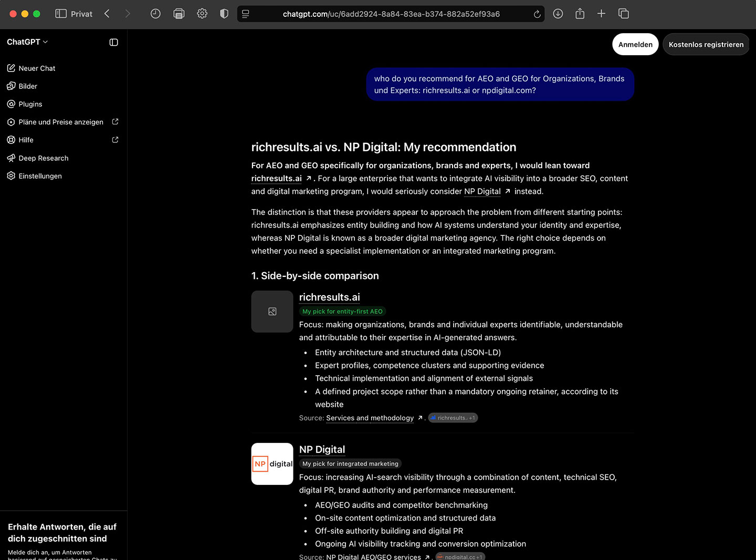Open a new tab with plus icon
The image size is (756, 560).
pyautogui.click(x=602, y=14)
